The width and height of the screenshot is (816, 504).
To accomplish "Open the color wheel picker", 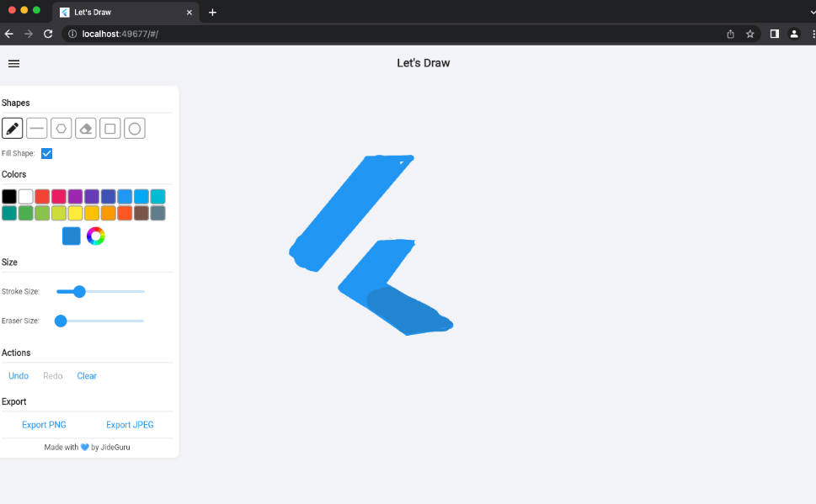I will (96, 236).
